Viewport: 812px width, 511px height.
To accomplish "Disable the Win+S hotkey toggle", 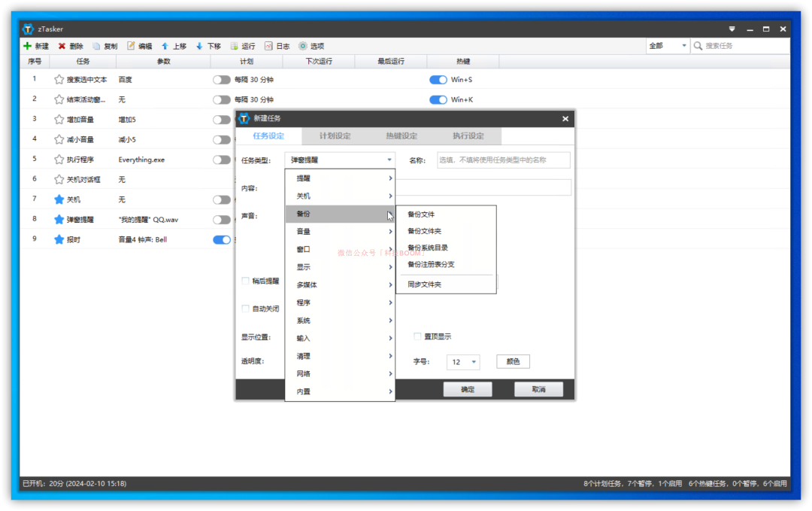I will (x=438, y=80).
